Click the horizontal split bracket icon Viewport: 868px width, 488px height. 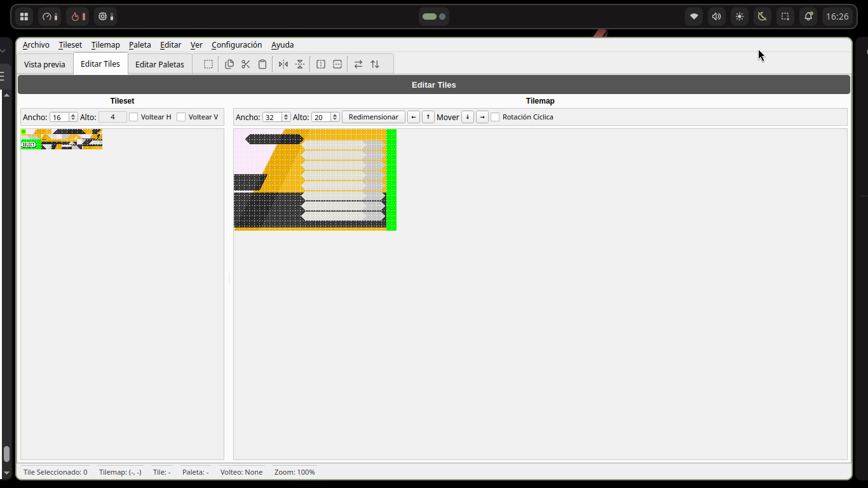click(x=337, y=64)
